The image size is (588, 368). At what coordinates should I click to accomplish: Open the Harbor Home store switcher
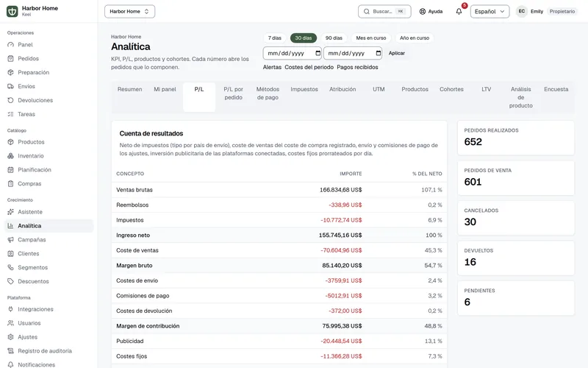[x=129, y=11]
